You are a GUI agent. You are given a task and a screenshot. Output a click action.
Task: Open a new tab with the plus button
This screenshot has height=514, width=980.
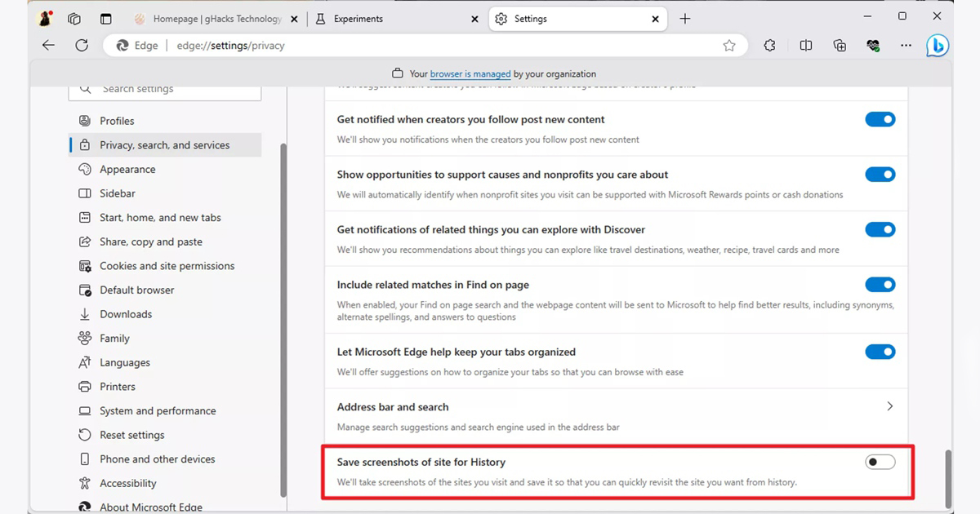tap(685, 19)
